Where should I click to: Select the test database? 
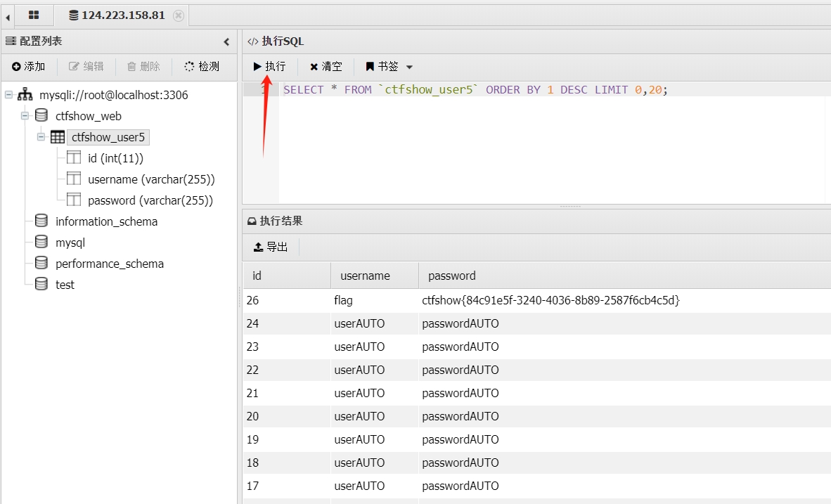click(65, 285)
